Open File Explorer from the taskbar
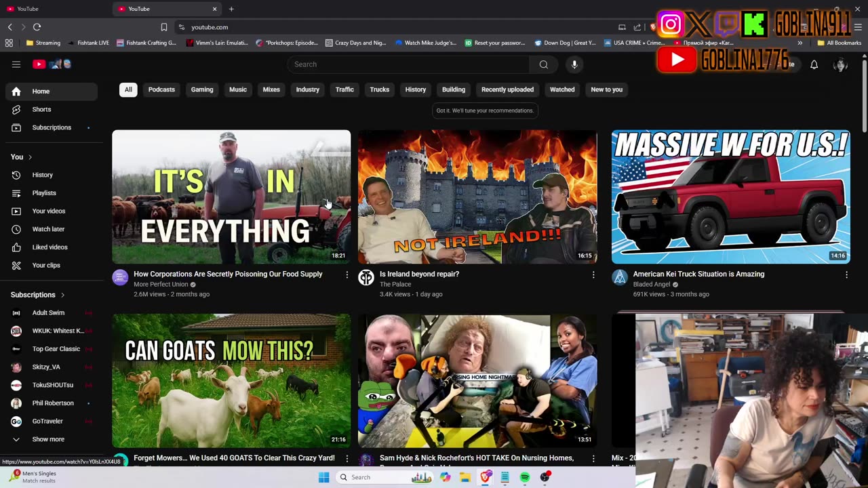The image size is (868, 488). (465, 477)
